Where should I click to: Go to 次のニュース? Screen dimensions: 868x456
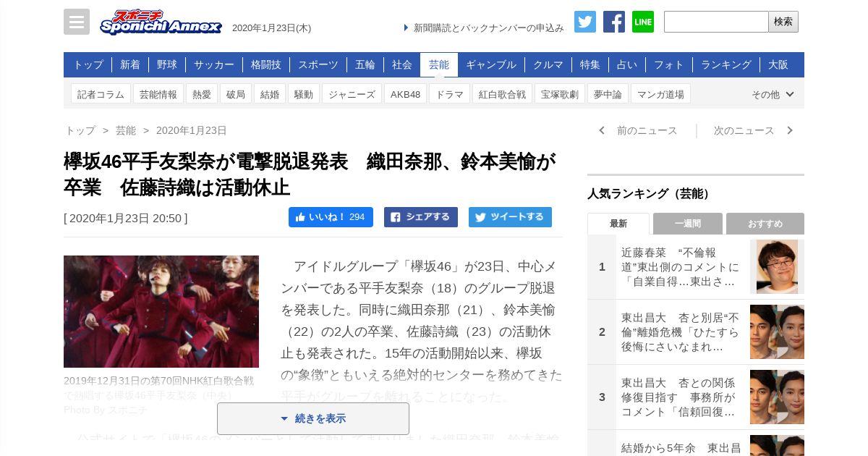point(754,130)
